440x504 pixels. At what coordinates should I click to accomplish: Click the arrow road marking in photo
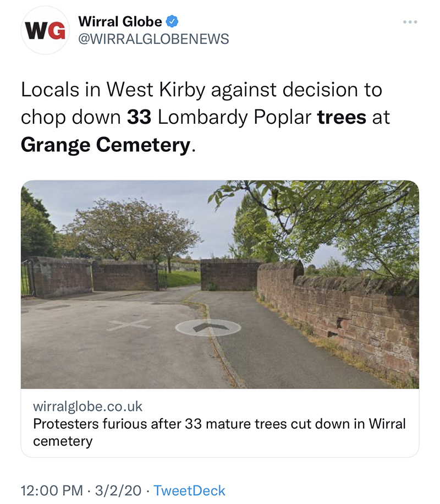tap(208, 327)
